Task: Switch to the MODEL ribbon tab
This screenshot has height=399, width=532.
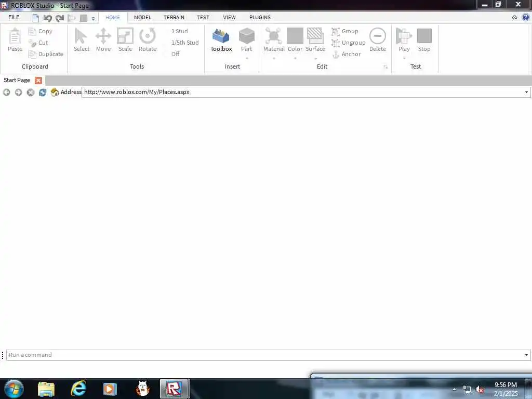Action: [142, 17]
